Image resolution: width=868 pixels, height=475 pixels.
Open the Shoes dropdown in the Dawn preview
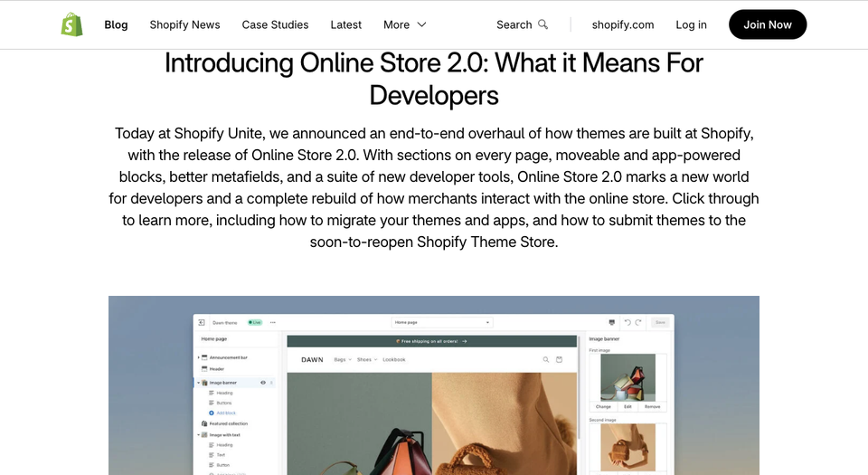367,360
